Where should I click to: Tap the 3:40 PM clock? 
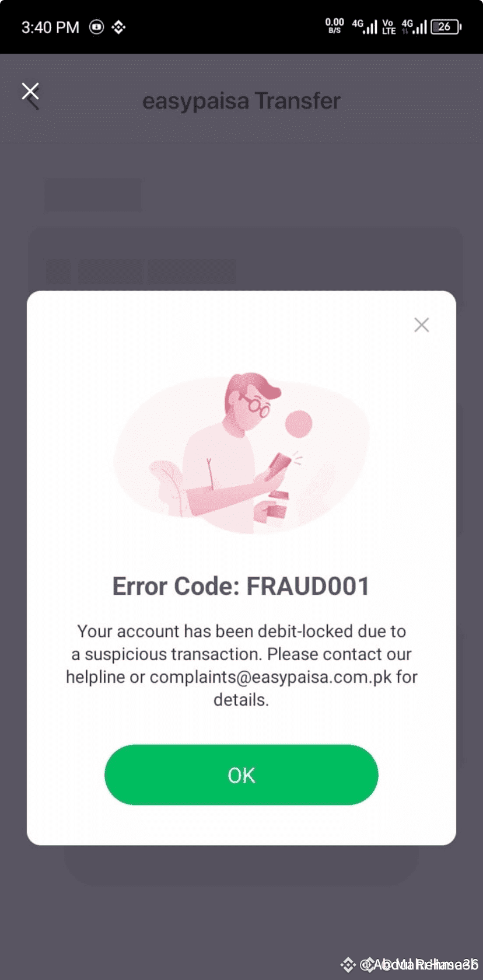50,27
